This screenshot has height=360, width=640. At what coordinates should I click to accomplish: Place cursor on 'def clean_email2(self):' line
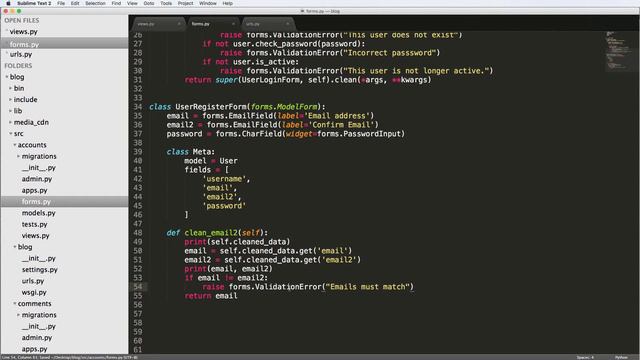(217, 233)
